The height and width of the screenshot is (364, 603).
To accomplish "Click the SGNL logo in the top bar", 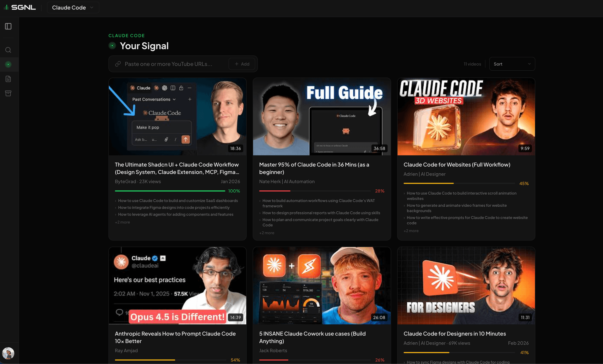I will [20, 7].
